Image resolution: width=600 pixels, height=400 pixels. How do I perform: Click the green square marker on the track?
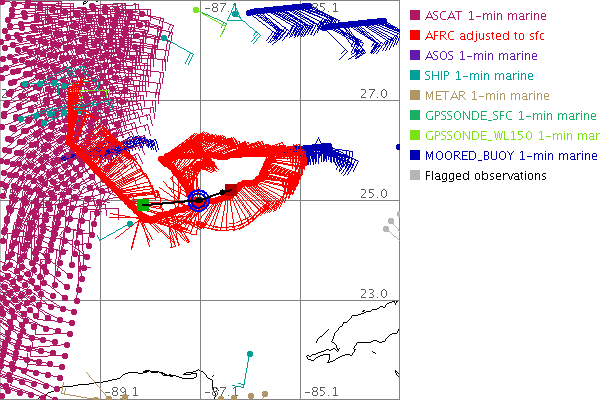pyautogui.click(x=144, y=205)
